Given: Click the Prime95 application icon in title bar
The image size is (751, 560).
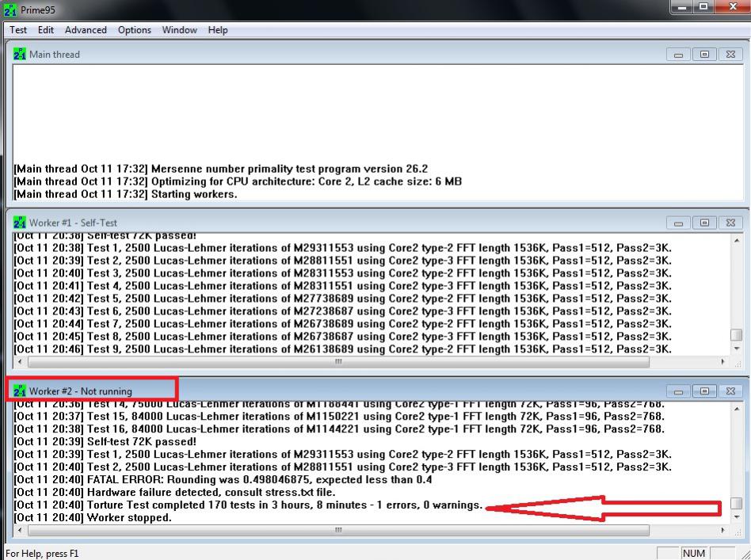Looking at the screenshot, I should [10, 9].
